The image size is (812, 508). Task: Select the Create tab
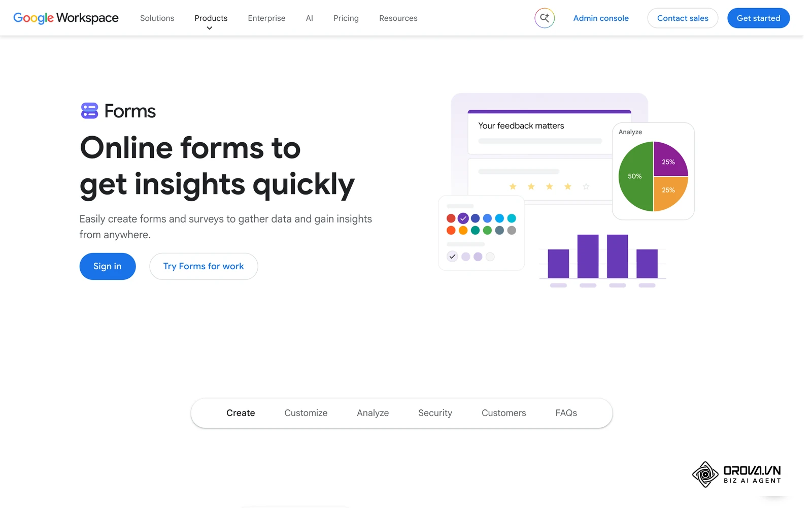coord(241,413)
